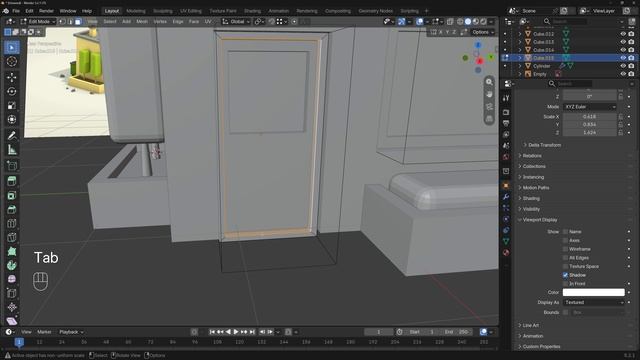Screen dimensions: 640x360
Task: Switch to the Shading workspace tab
Action: pos(252,11)
